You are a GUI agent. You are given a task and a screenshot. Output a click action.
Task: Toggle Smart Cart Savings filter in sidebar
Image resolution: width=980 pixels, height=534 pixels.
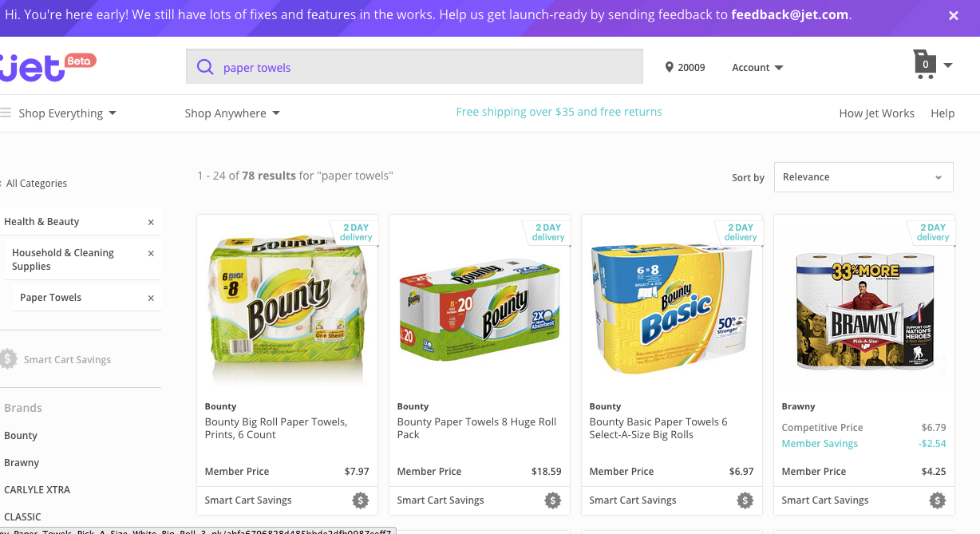(9, 359)
